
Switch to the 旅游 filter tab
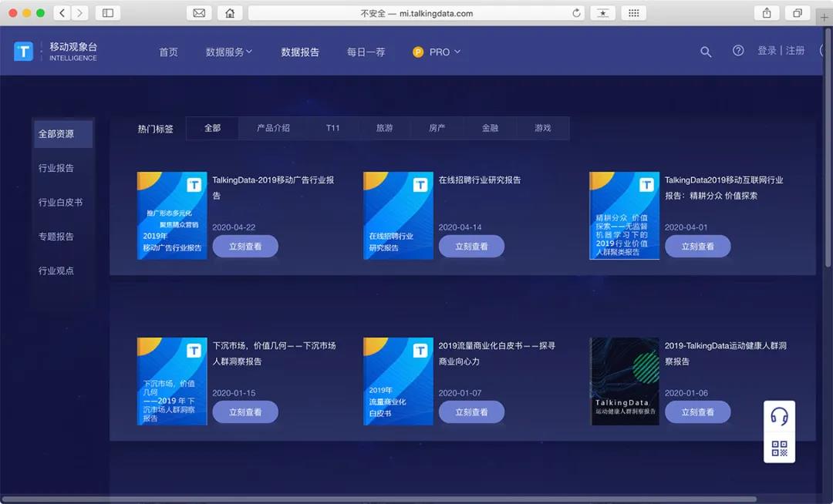click(x=385, y=128)
